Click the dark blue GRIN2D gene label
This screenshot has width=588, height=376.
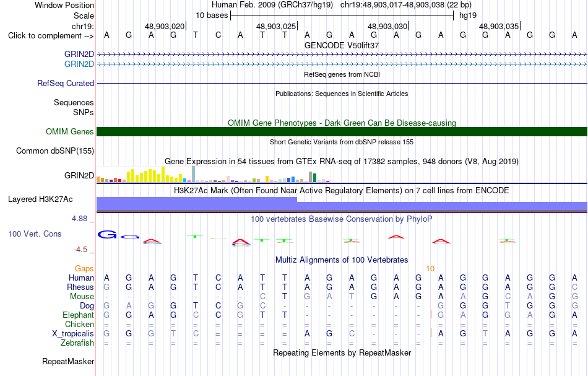point(79,54)
